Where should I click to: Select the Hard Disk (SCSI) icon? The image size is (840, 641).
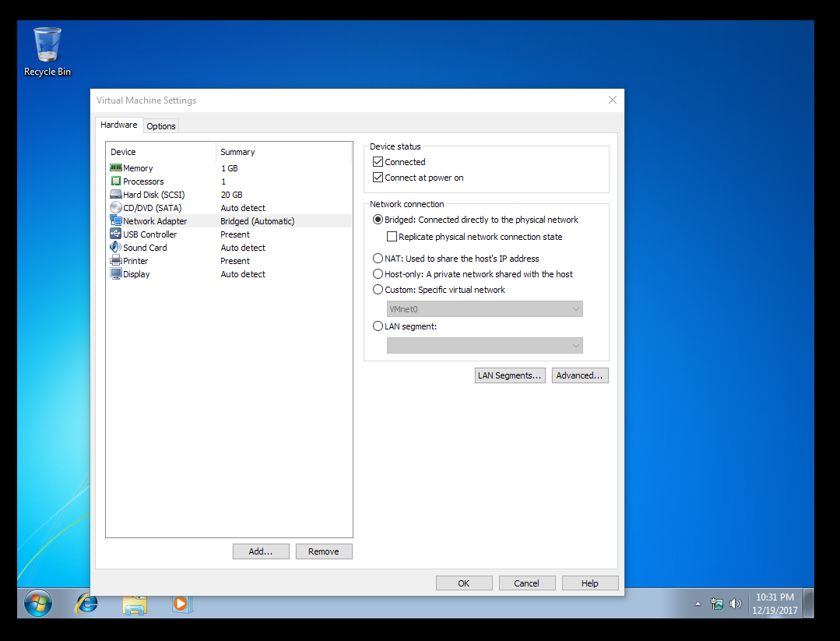[x=115, y=194]
